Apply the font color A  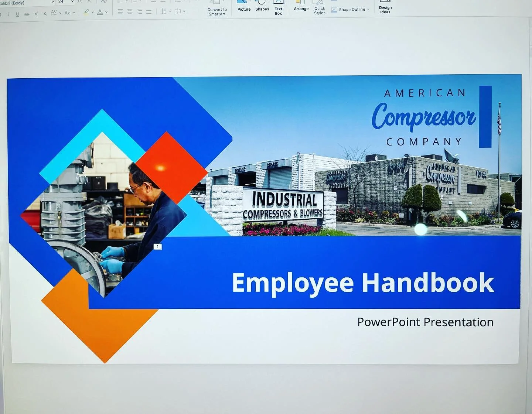[100, 12]
